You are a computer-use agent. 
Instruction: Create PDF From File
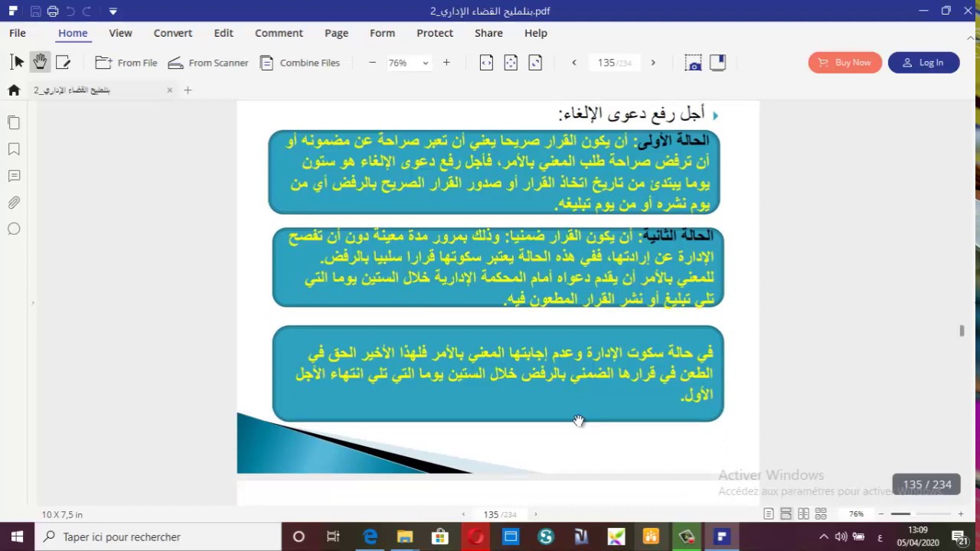(126, 63)
